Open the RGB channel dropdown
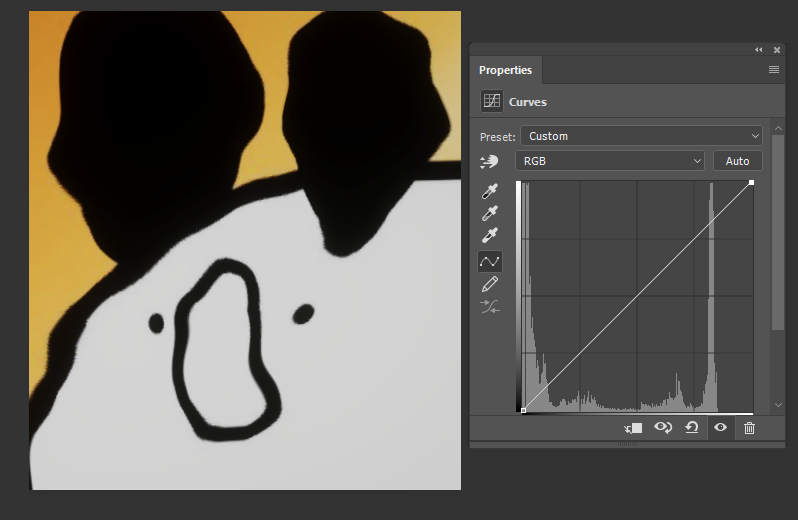 610,161
